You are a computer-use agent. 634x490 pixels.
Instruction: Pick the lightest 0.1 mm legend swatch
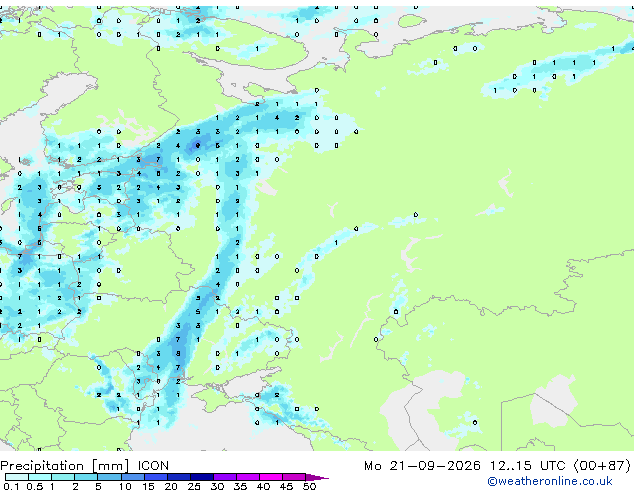(17, 477)
